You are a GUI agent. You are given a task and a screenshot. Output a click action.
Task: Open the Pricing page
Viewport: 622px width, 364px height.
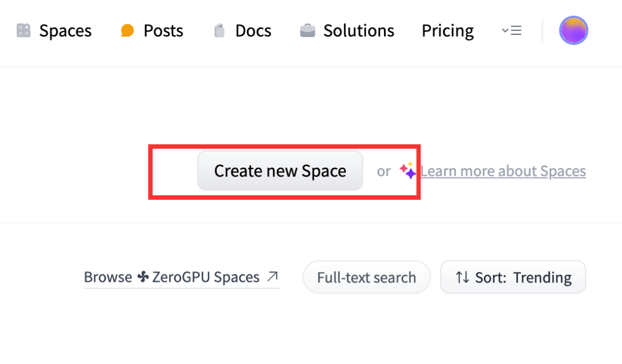point(447,31)
